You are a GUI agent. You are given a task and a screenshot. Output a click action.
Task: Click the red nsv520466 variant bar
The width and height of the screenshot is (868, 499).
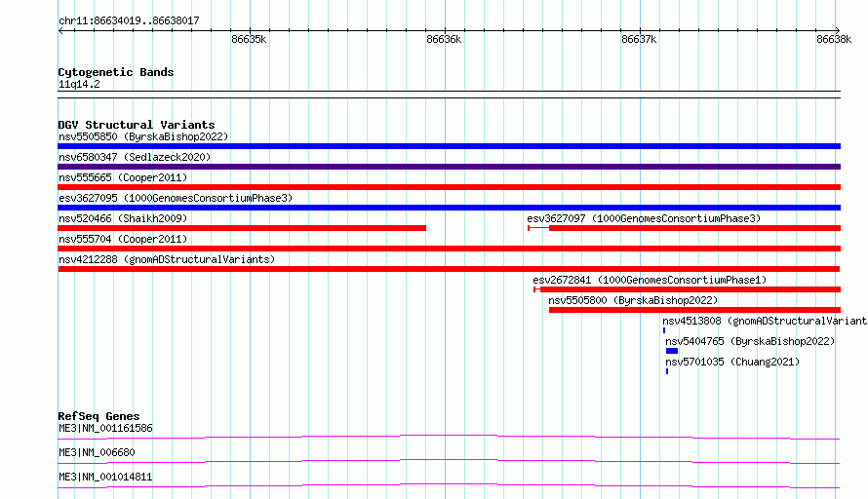point(242,228)
